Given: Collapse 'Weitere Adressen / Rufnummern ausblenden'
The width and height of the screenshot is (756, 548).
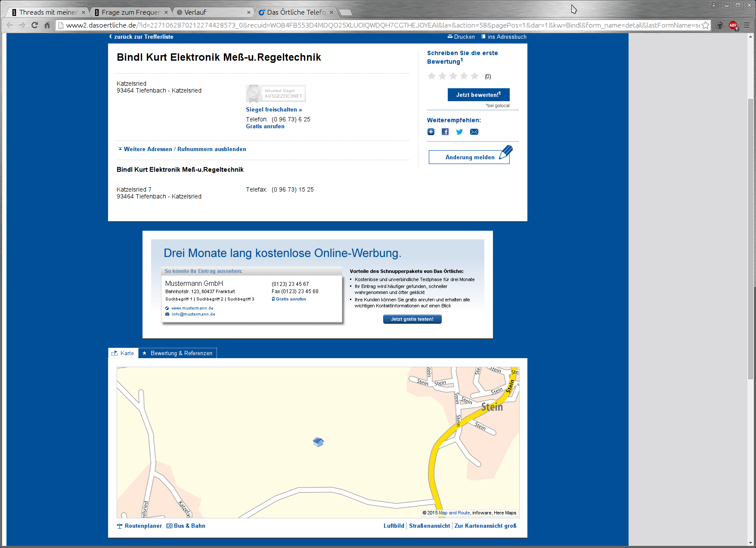Looking at the screenshot, I should (x=182, y=149).
